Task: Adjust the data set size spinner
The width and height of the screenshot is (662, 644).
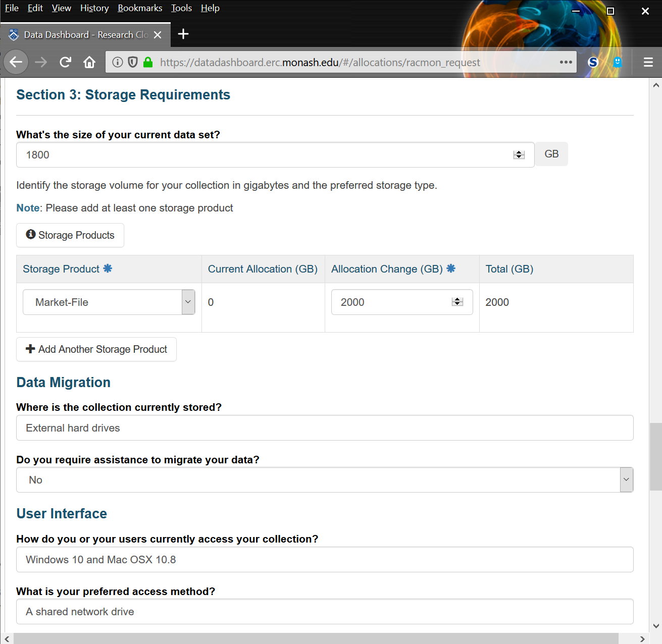Action: (519, 155)
